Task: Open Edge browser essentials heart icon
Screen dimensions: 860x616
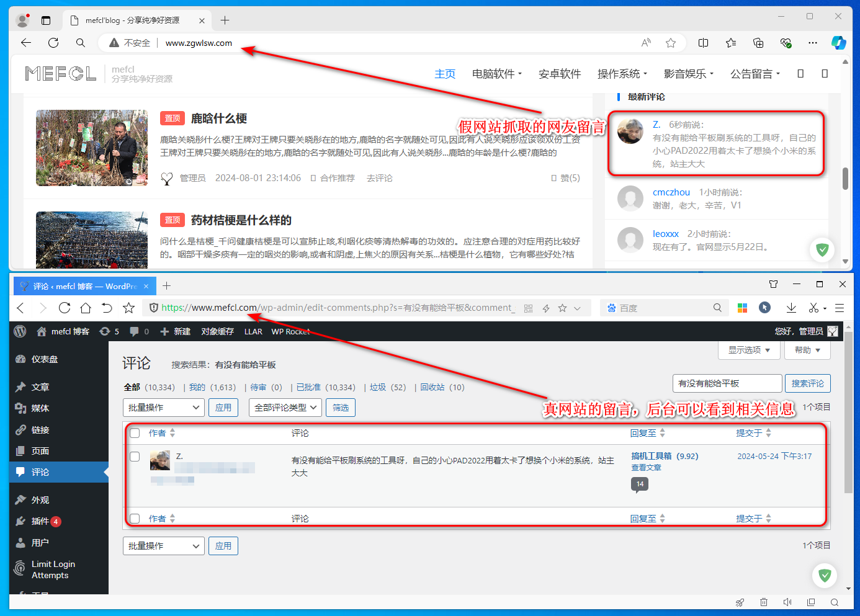Action: (x=786, y=43)
